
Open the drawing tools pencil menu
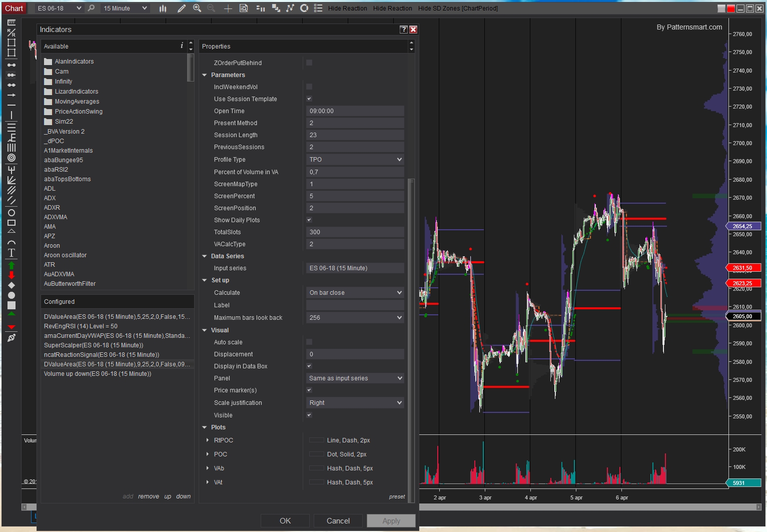pyautogui.click(x=182, y=9)
